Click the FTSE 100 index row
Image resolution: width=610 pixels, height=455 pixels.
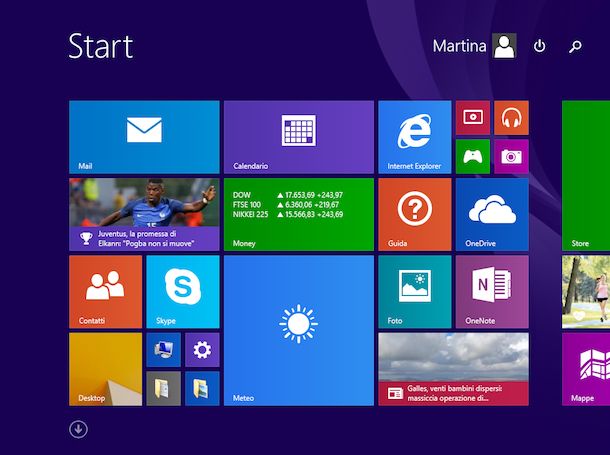pos(286,205)
